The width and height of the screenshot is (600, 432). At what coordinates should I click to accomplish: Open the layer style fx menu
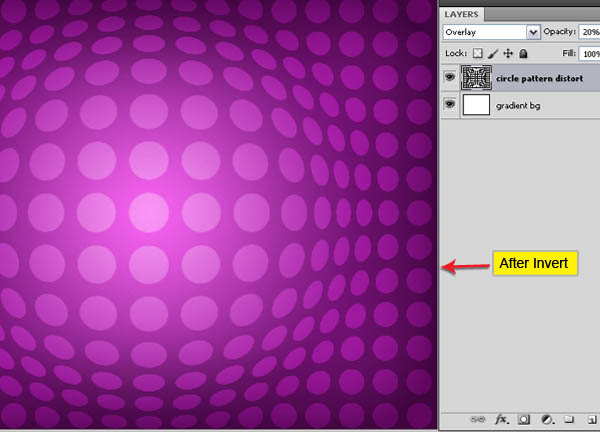500,419
